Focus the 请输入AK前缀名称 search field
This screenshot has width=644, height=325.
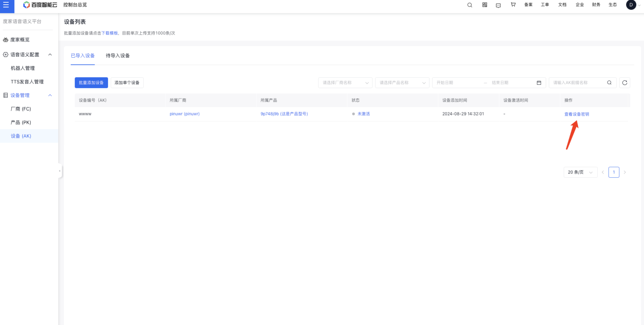click(578, 83)
